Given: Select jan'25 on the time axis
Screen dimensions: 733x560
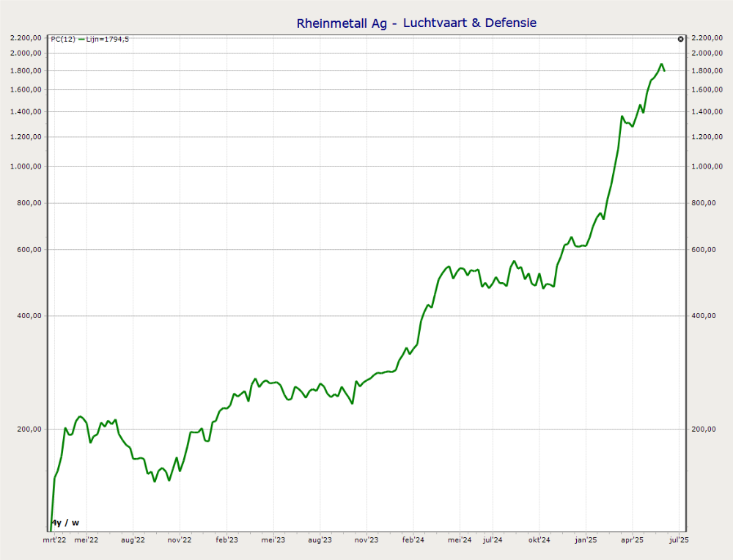Looking at the screenshot, I should pyautogui.click(x=586, y=539).
